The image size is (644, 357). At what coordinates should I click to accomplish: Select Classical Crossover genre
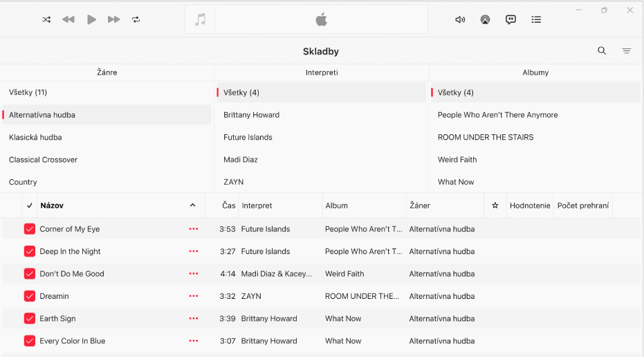click(107, 159)
